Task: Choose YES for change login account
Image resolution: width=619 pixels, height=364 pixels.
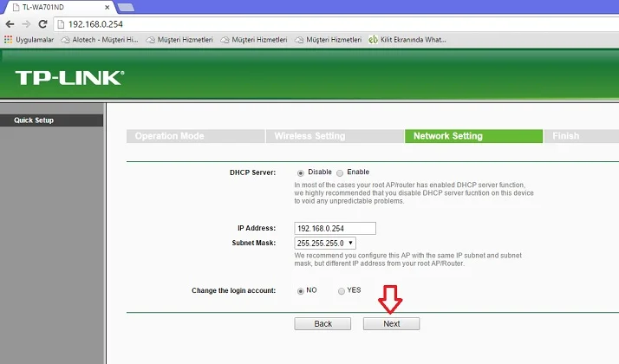Action: click(342, 291)
